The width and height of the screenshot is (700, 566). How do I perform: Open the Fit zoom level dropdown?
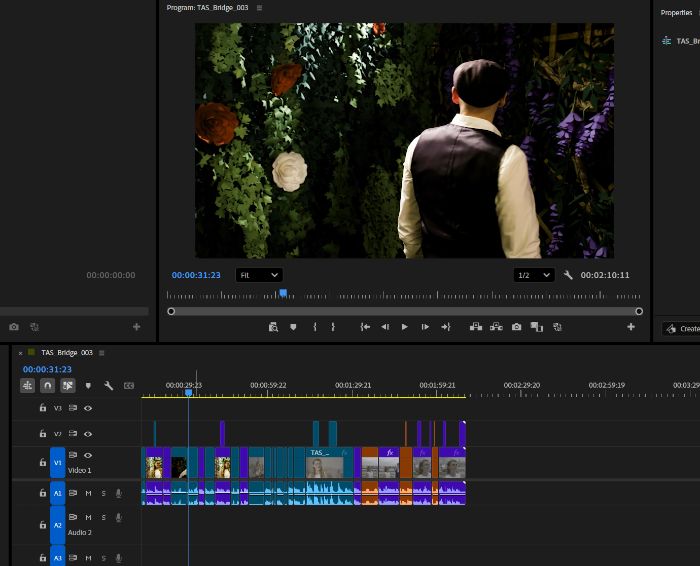[259, 275]
